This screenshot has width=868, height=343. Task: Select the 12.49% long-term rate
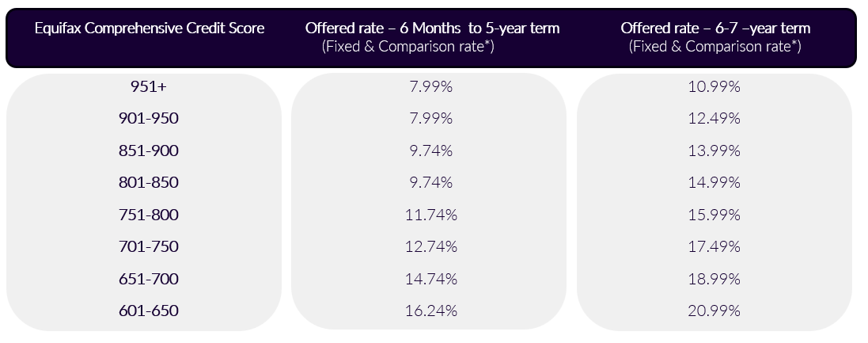coord(714,119)
